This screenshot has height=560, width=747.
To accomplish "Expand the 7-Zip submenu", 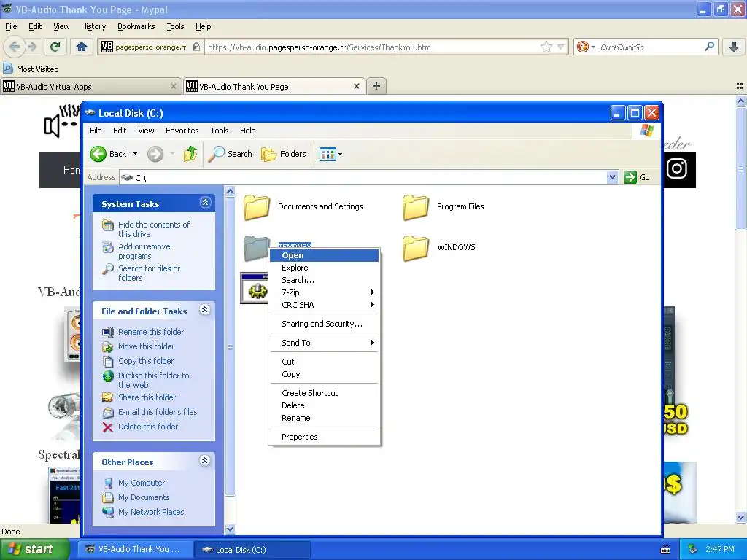I will 325,292.
